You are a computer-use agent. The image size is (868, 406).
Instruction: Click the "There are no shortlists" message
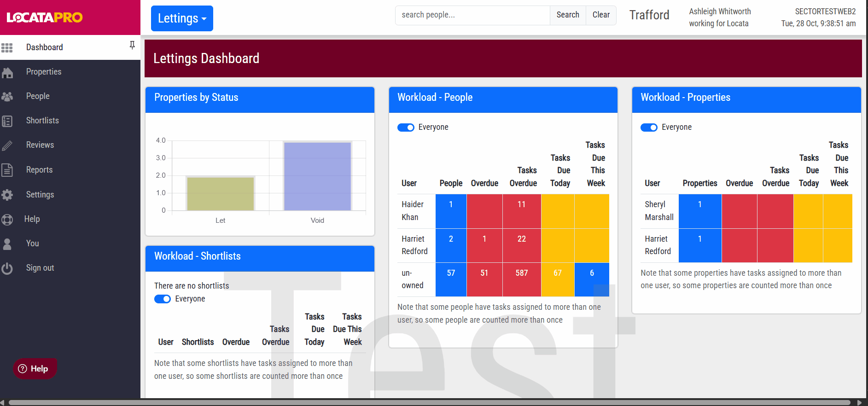pos(192,286)
